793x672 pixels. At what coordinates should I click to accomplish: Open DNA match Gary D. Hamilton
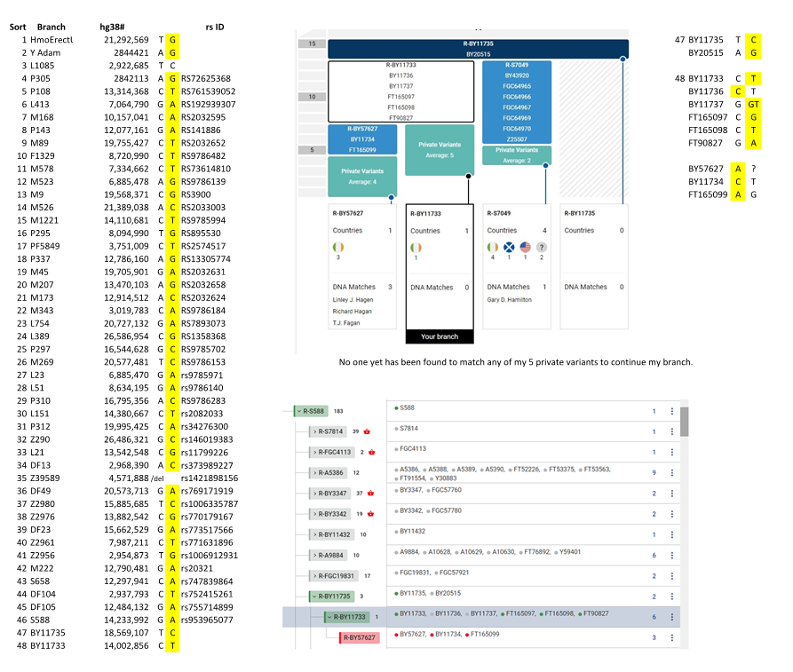(x=510, y=300)
